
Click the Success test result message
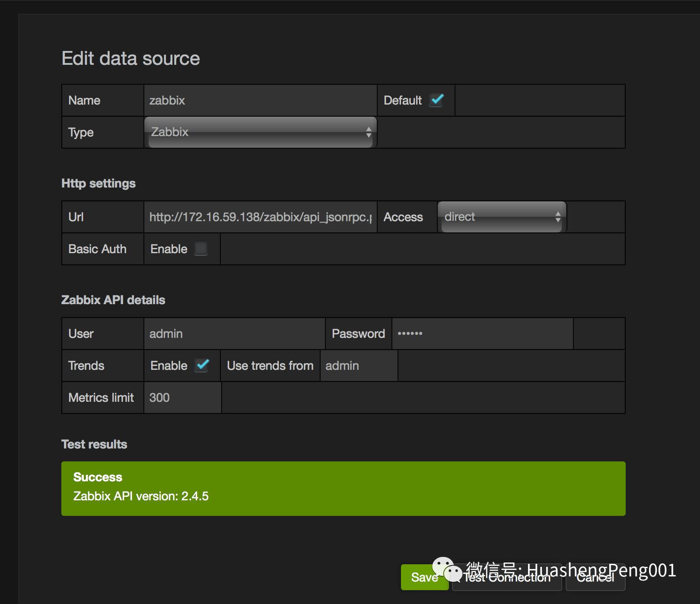(344, 489)
